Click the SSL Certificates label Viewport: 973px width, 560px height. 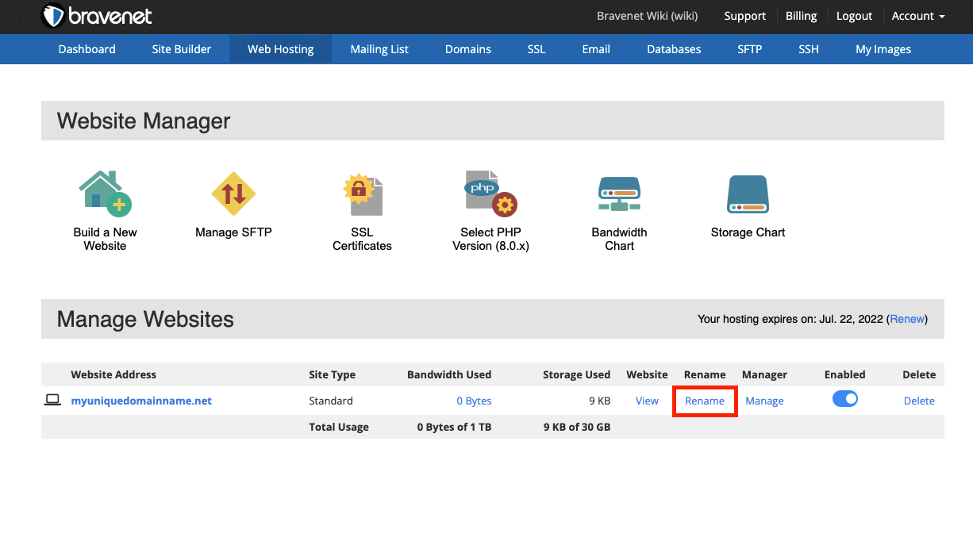click(x=362, y=239)
